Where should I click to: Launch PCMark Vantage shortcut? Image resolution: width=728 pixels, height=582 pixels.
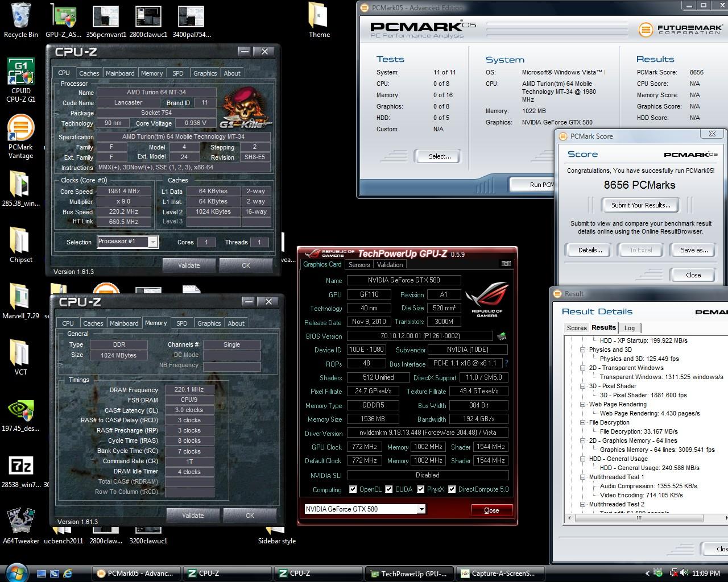coord(20,137)
